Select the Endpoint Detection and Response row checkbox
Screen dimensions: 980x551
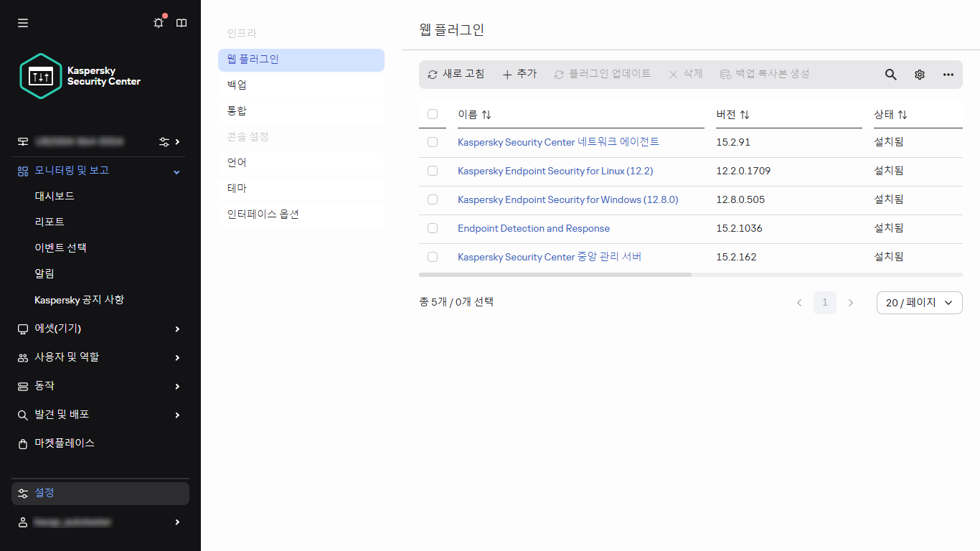pos(433,228)
